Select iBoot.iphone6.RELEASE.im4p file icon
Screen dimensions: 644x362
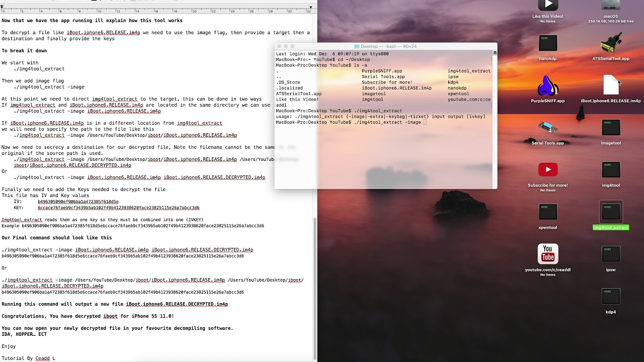coord(611,85)
